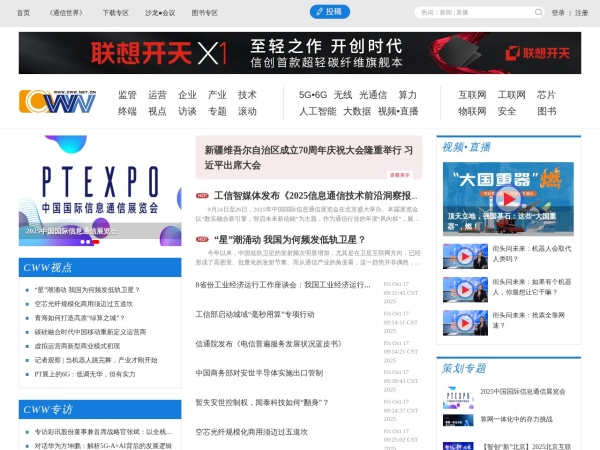Open the 互联网 navigation category
Image resolution: width=600 pixels, height=450 pixels.
click(472, 95)
